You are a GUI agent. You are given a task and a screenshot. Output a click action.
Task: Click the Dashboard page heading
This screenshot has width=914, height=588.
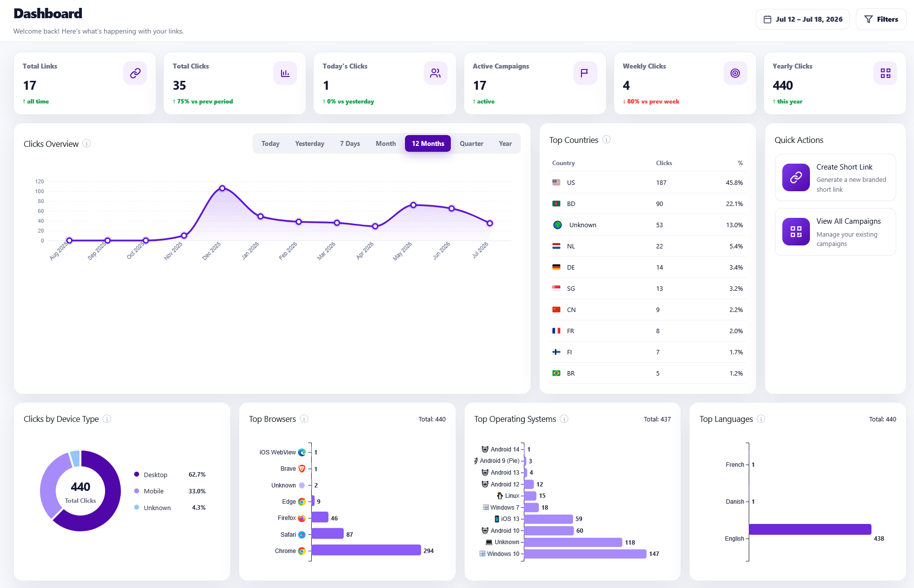(48, 13)
